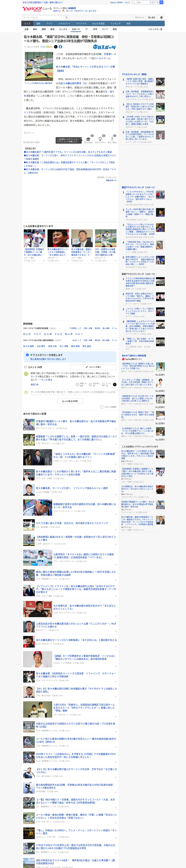Click the Yahoo! JAPAN News logo
This screenshot has height=868, width=186.
[37, 9]
